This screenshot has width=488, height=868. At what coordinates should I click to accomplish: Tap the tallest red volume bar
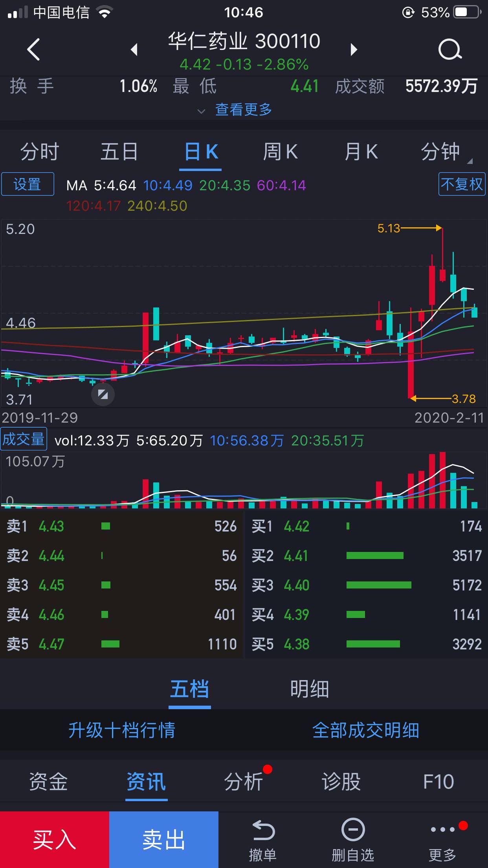click(443, 480)
